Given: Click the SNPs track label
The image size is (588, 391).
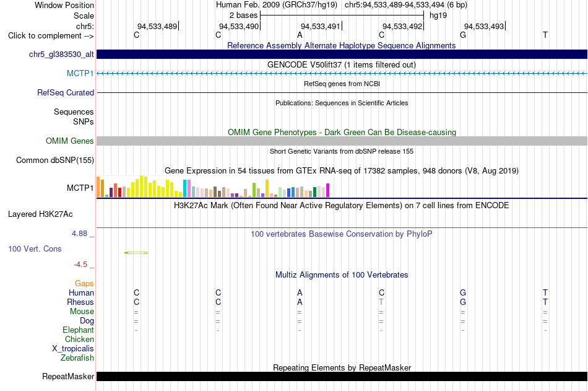Looking at the screenshot, I should tap(84, 121).
